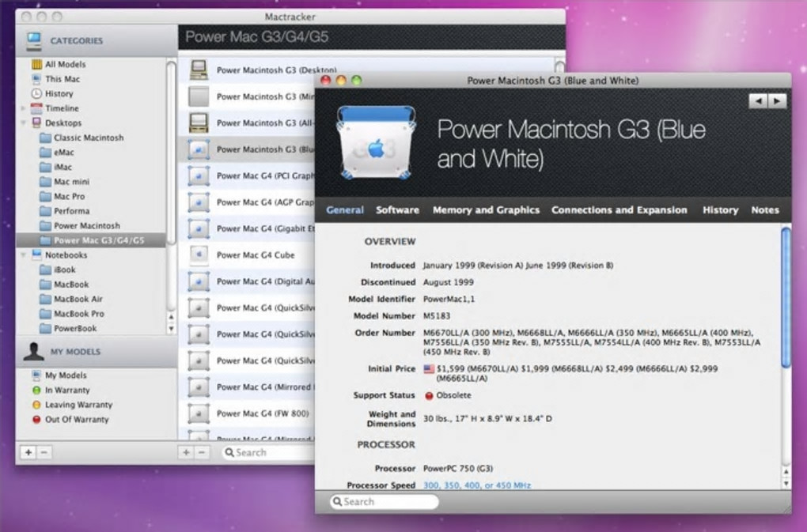Expand the Timeline disclosure triangle
Viewport: 807px width, 532px height.
coord(23,108)
